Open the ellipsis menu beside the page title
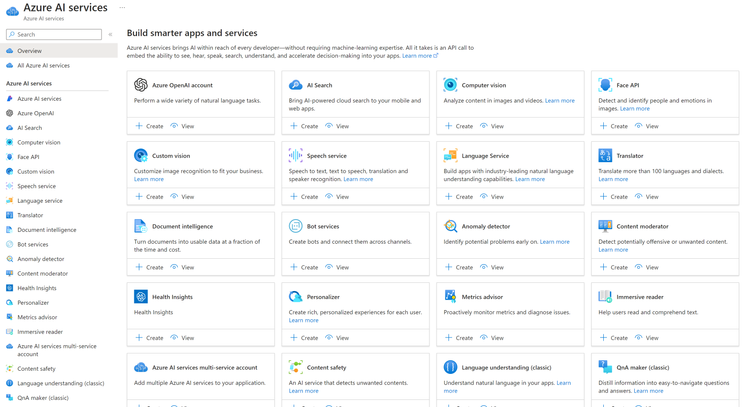This screenshot has width=749, height=407. pyautogui.click(x=123, y=8)
